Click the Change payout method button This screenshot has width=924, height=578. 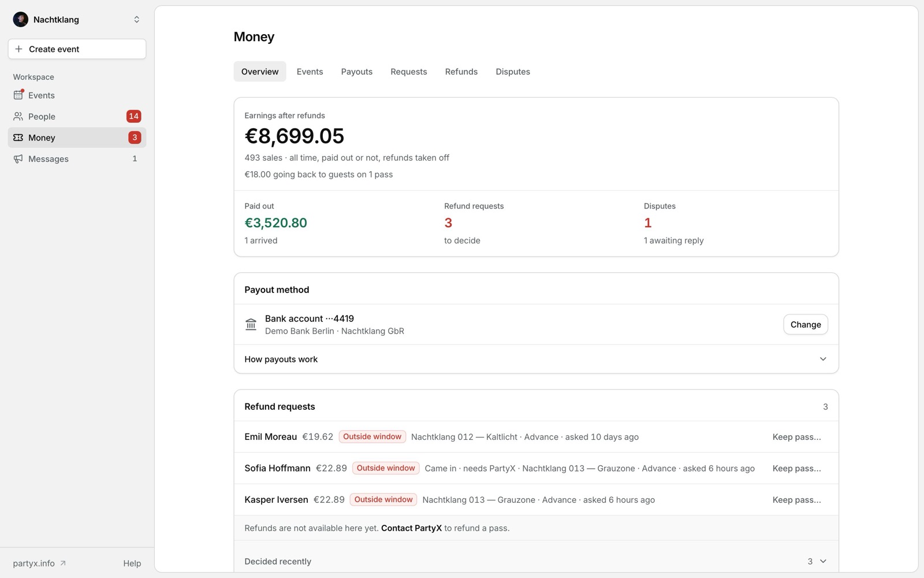(x=805, y=324)
